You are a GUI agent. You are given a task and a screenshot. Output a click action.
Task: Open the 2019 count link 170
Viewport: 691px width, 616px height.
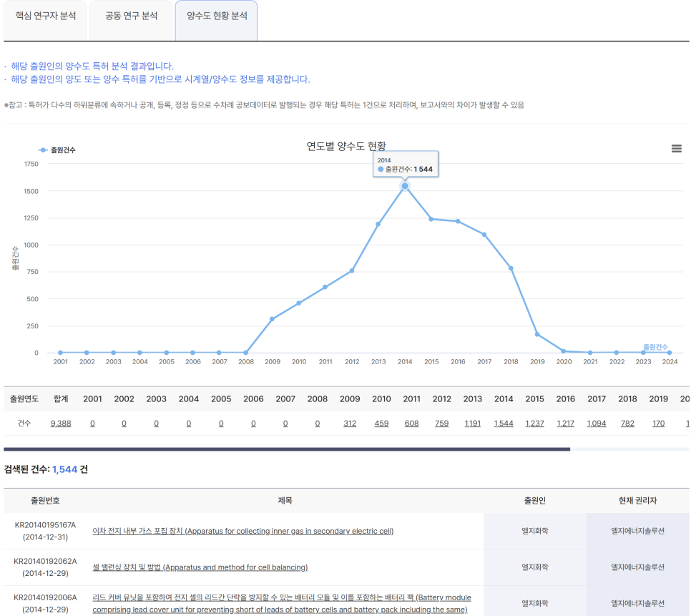point(658,424)
